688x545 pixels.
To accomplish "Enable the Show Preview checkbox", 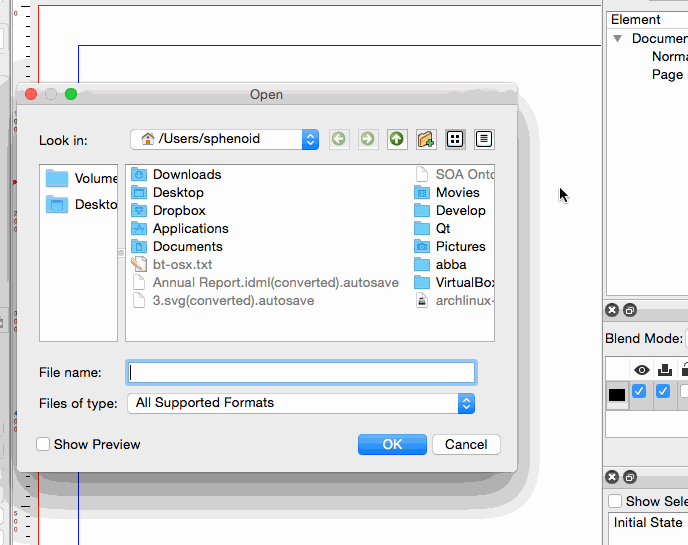I will [x=44, y=444].
